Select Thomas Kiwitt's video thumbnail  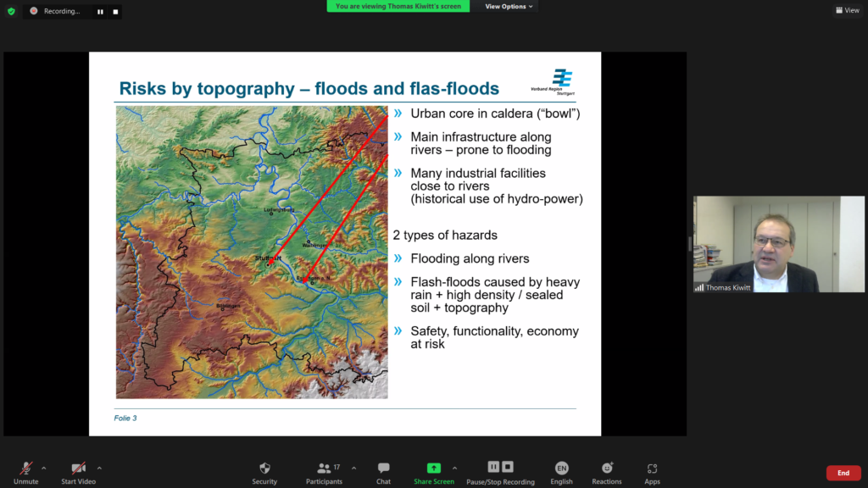[x=778, y=244]
